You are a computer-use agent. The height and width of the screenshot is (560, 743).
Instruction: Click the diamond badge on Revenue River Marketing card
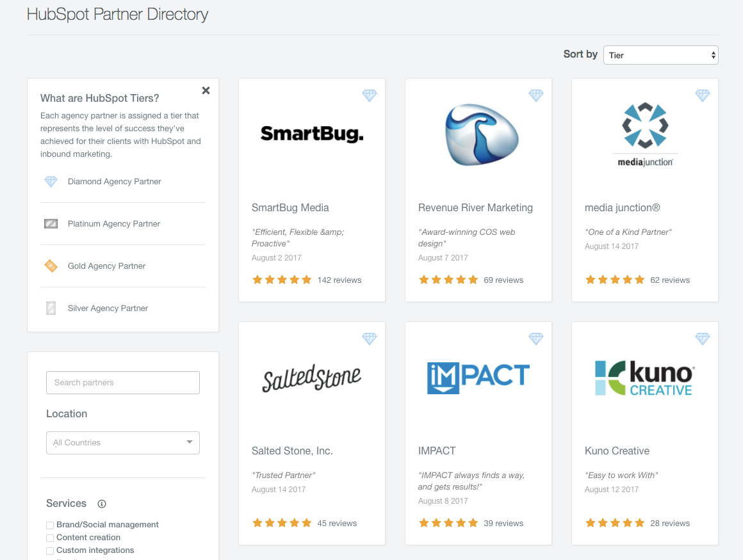point(536,95)
